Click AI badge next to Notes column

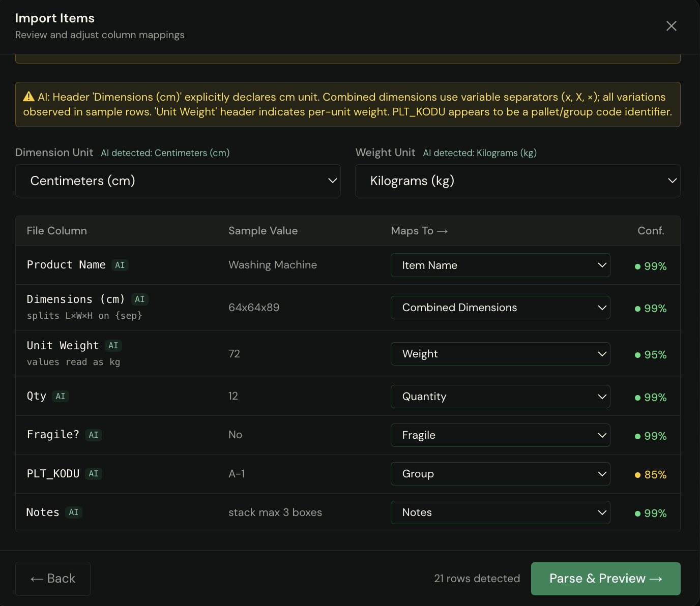tap(74, 512)
